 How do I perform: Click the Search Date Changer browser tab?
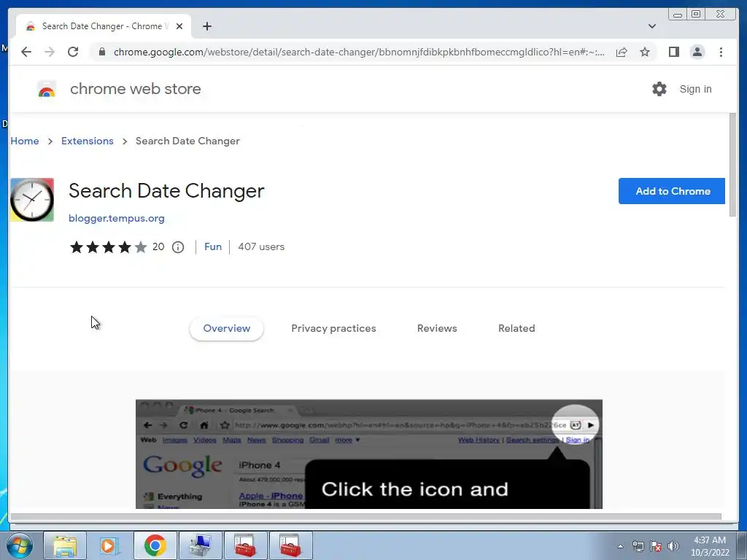click(104, 26)
